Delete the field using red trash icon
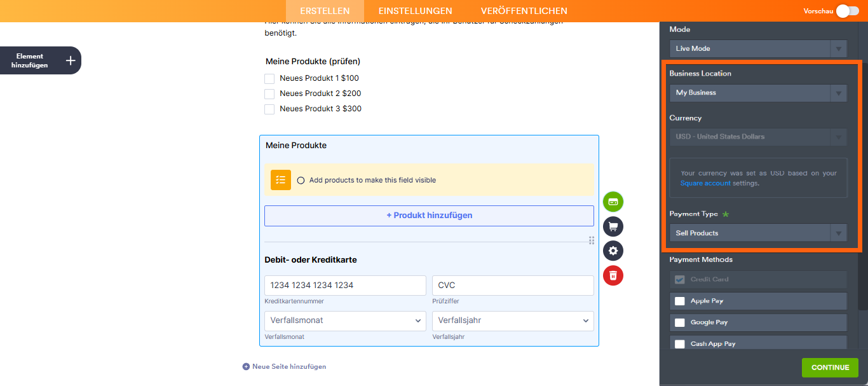 613,275
